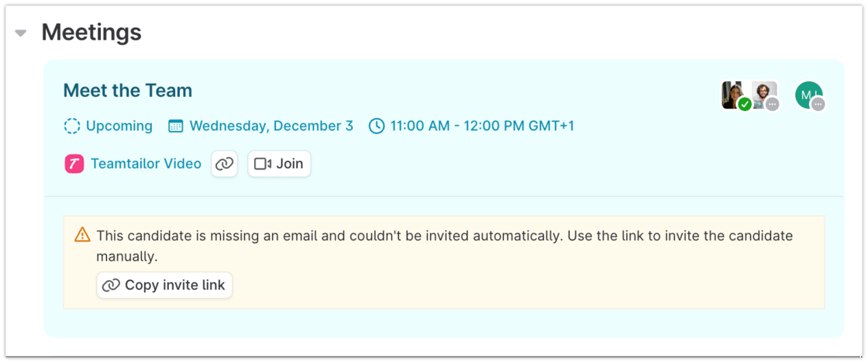Click the green checkmark accepted badge
The width and height of the screenshot is (868, 363).
(x=745, y=104)
